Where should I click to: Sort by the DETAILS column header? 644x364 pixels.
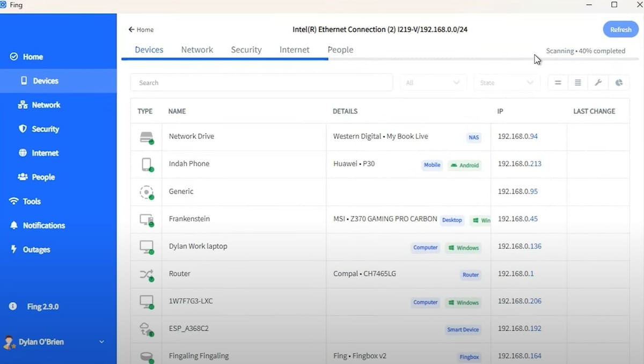click(345, 111)
